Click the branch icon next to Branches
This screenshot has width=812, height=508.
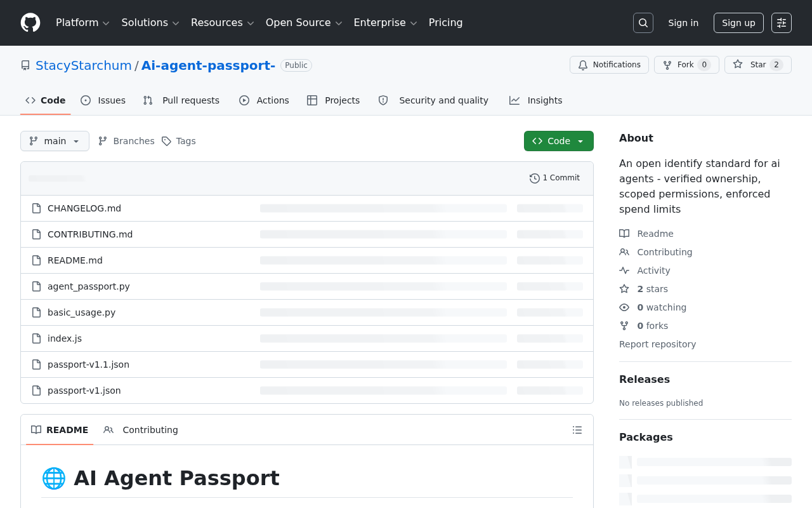coord(103,141)
